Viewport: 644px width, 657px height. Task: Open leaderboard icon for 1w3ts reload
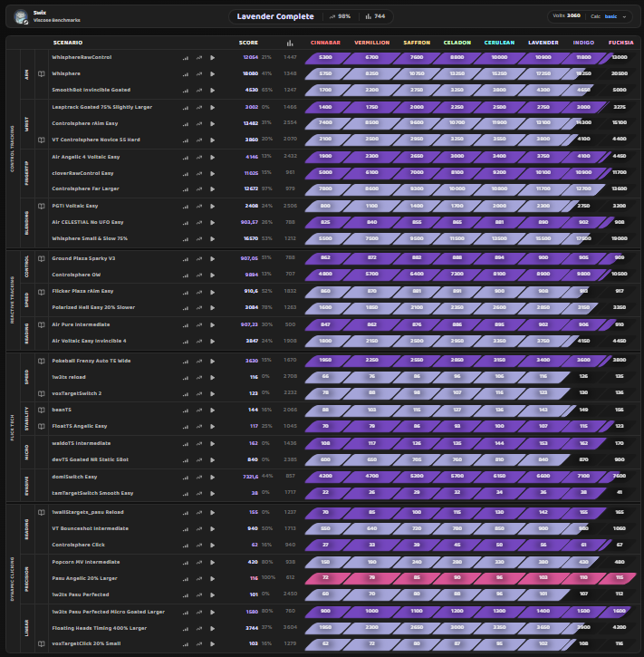tap(185, 378)
